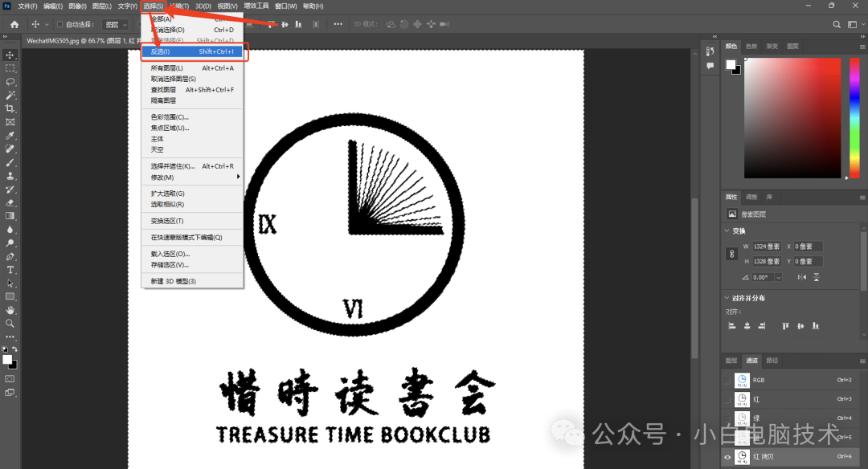
Task: Choose 反选(I) from the Select menu
Action: click(x=192, y=51)
